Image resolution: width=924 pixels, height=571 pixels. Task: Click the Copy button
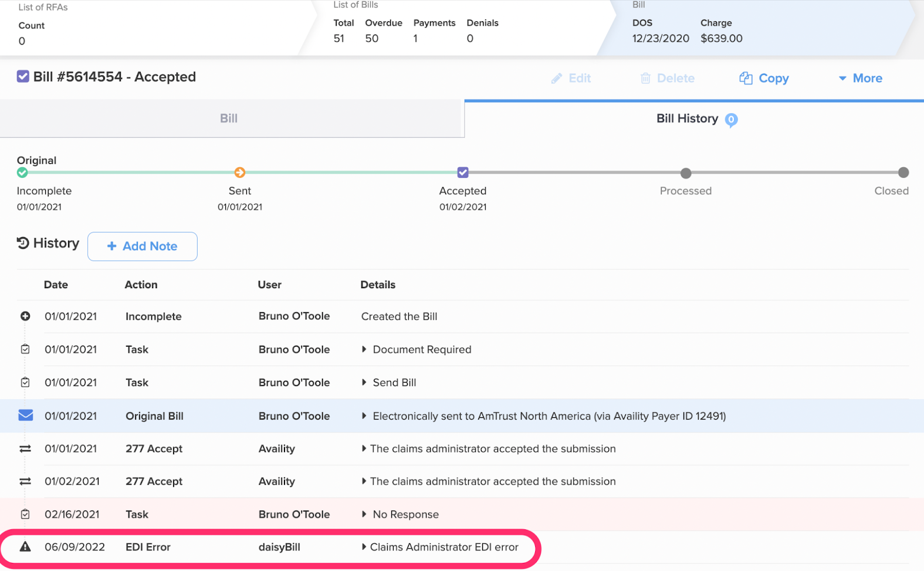pos(764,78)
